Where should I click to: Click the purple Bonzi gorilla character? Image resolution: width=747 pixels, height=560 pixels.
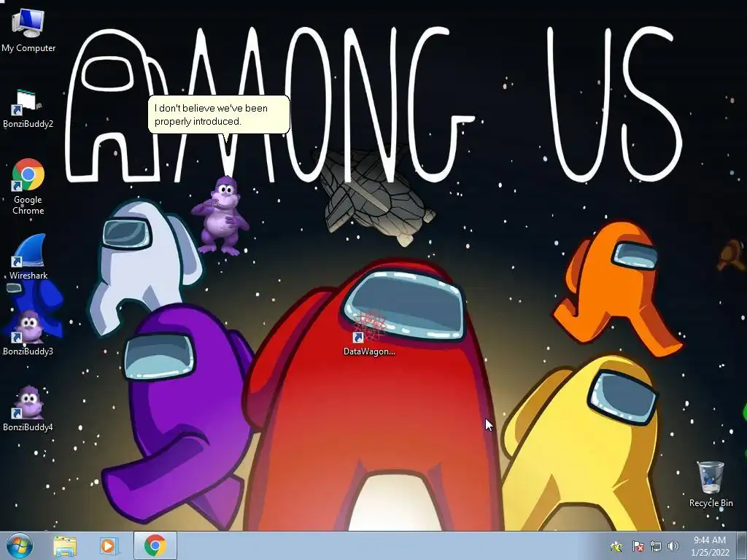(220, 216)
